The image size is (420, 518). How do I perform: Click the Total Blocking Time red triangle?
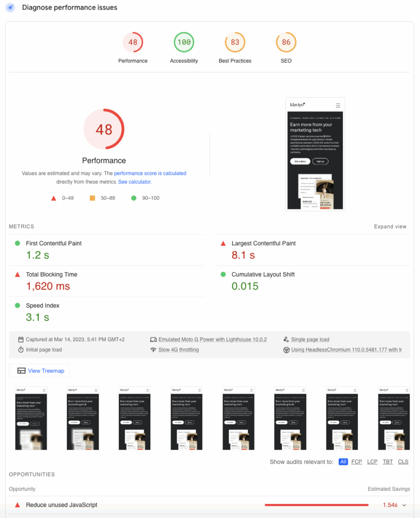[18, 275]
